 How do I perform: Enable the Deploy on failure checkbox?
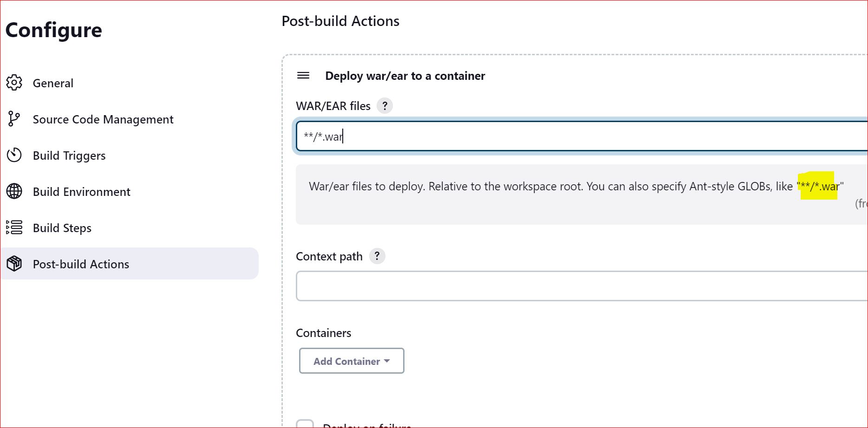click(x=306, y=424)
